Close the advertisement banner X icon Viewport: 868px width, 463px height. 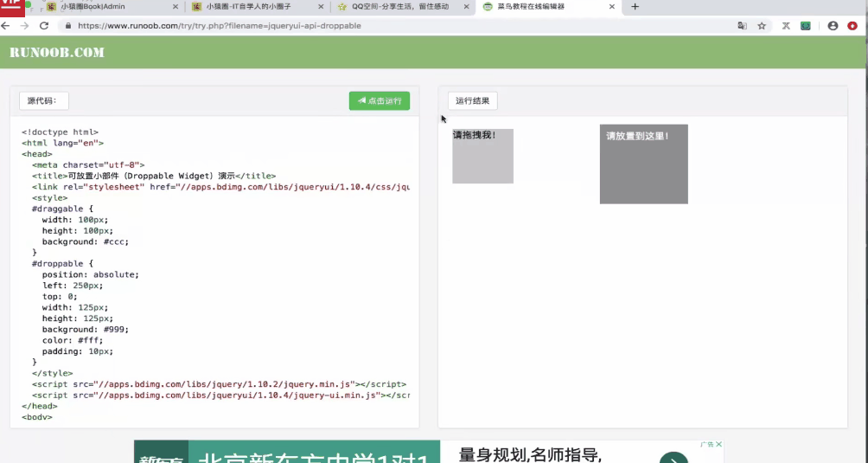718,444
